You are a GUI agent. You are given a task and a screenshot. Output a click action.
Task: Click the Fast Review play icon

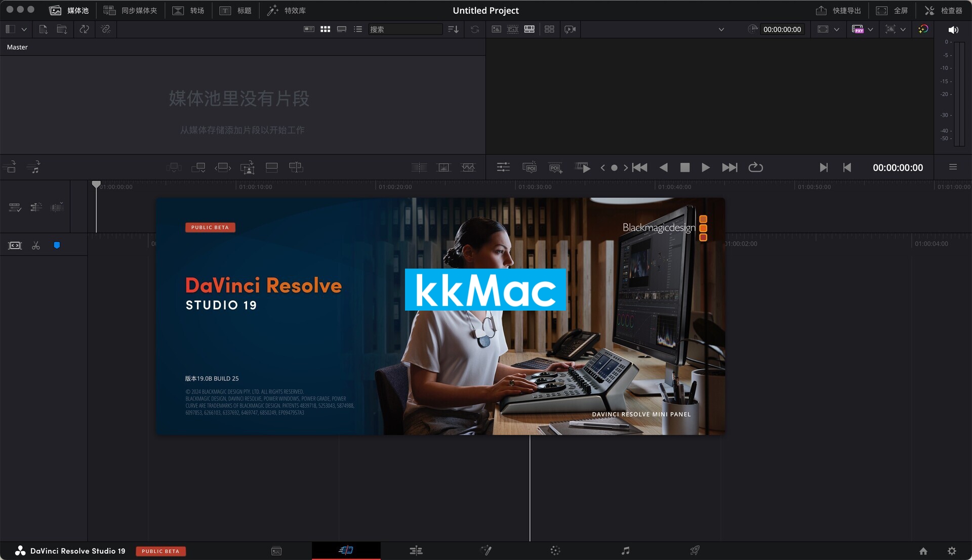coord(583,167)
